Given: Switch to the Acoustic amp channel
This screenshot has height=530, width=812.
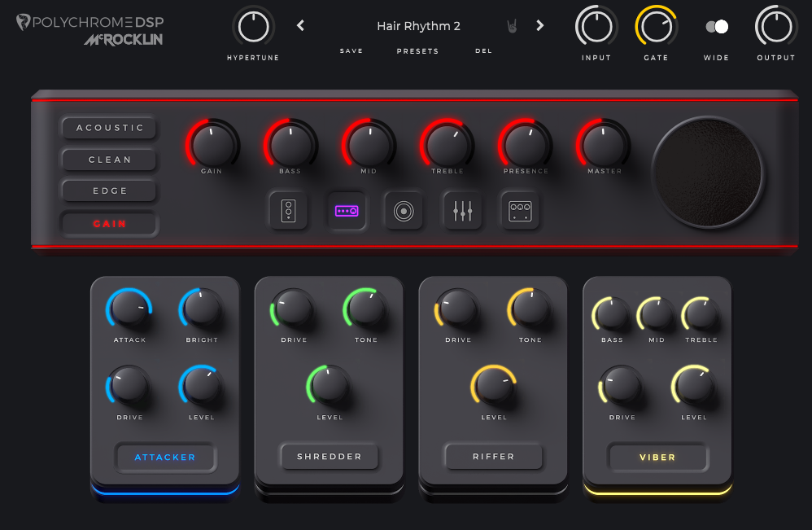Looking at the screenshot, I should pyautogui.click(x=110, y=129).
